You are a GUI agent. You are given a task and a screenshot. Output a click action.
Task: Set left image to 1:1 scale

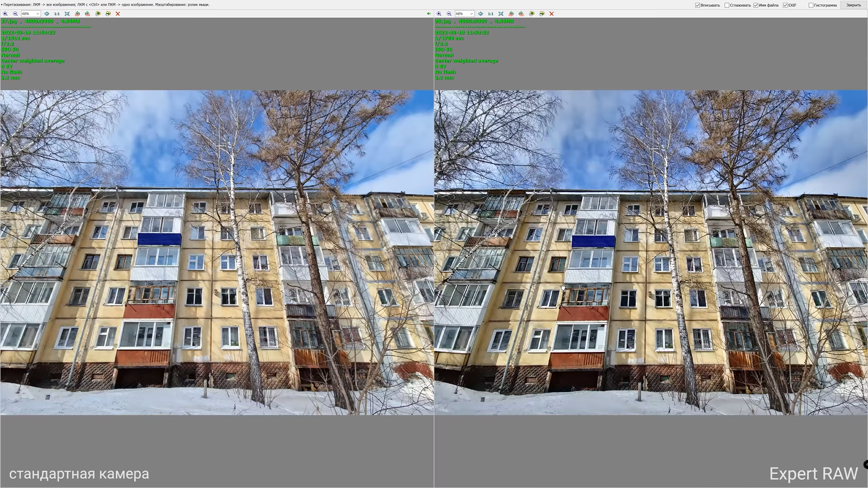tap(56, 14)
